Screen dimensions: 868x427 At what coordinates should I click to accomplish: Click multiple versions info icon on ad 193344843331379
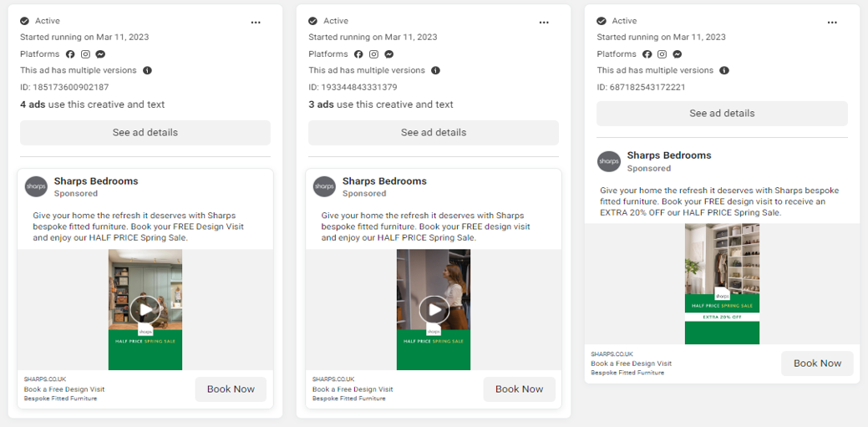click(435, 70)
